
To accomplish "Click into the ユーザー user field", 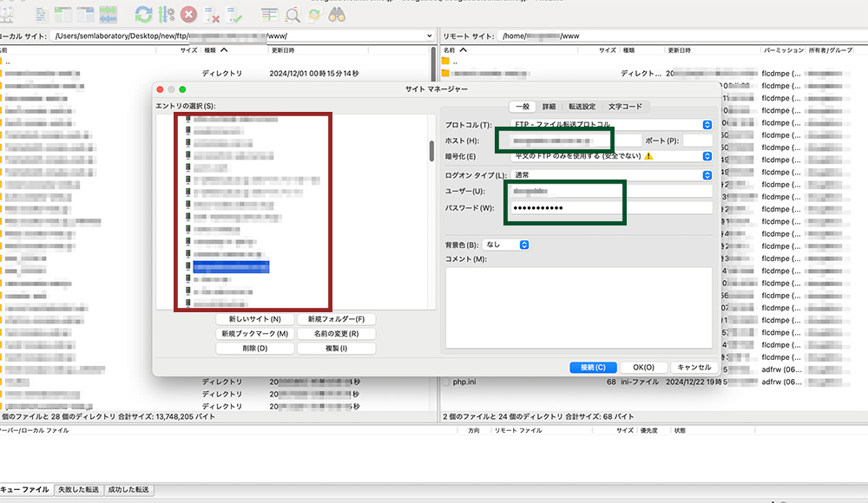I will pyautogui.click(x=611, y=191).
